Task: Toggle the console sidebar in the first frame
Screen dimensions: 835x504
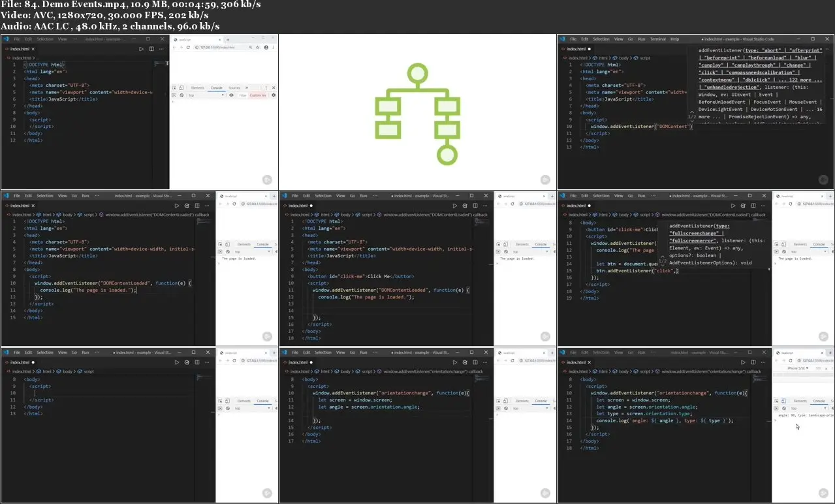Action: click(x=174, y=95)
